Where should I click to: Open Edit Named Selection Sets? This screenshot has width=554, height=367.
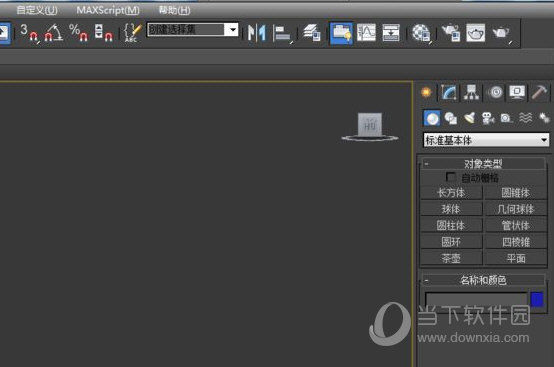point(132,33)
